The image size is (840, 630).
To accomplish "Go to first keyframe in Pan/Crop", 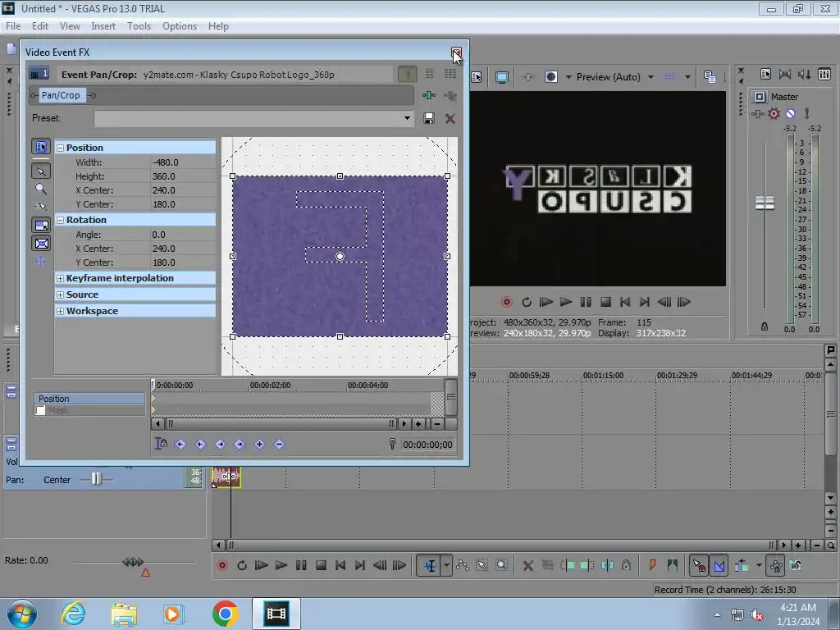I will (180, 444).
